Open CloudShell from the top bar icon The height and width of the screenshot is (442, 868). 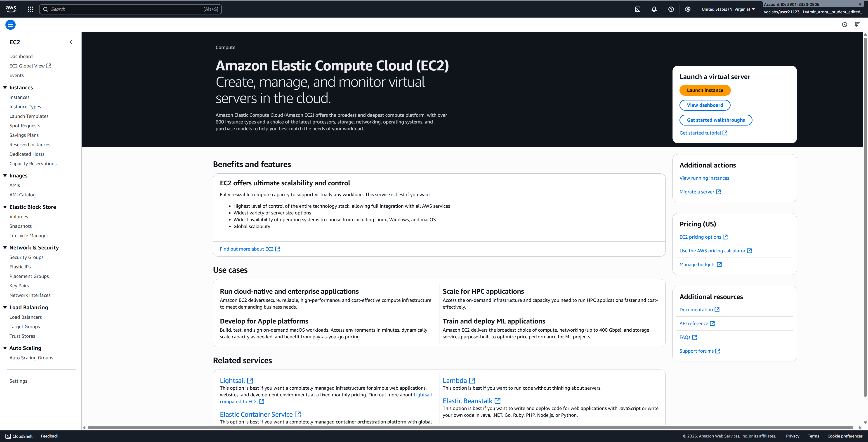click(637, 9)
